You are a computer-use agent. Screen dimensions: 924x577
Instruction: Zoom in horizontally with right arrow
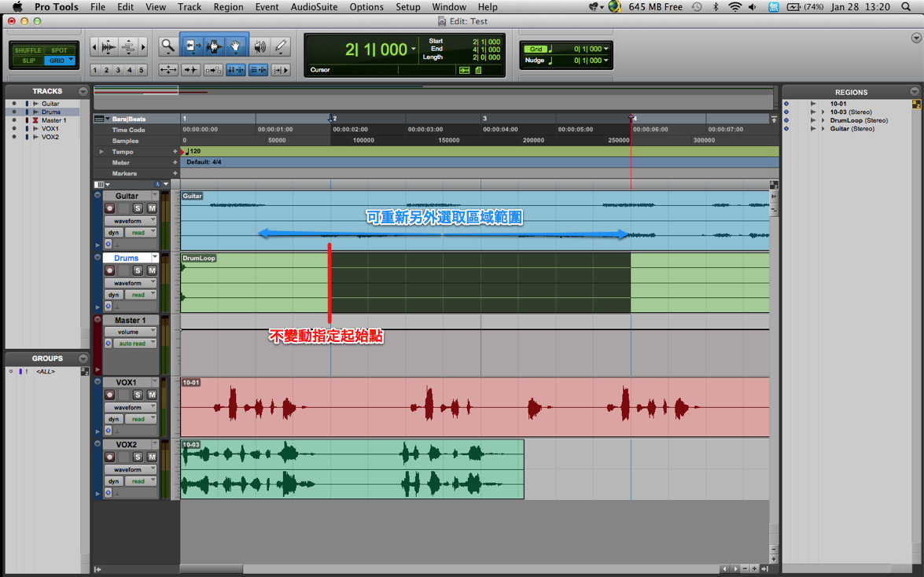coord(142,46)
